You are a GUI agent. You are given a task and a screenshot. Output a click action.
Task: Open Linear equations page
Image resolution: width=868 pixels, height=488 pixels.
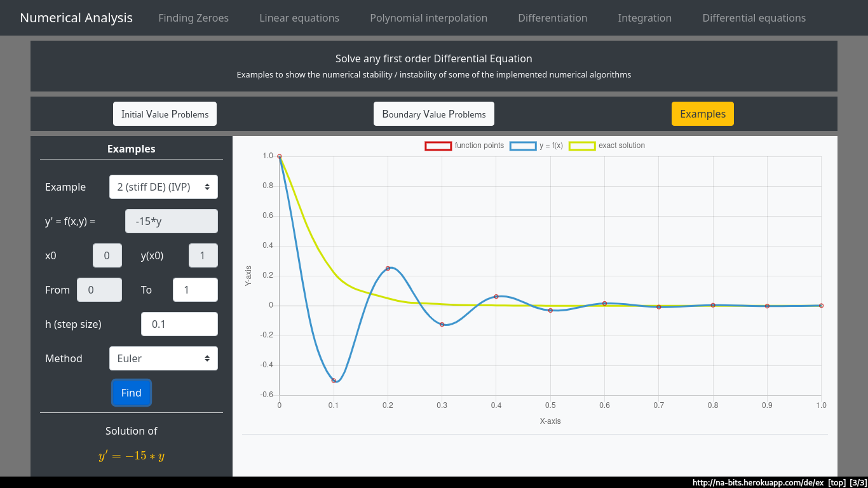coord(299,18)
